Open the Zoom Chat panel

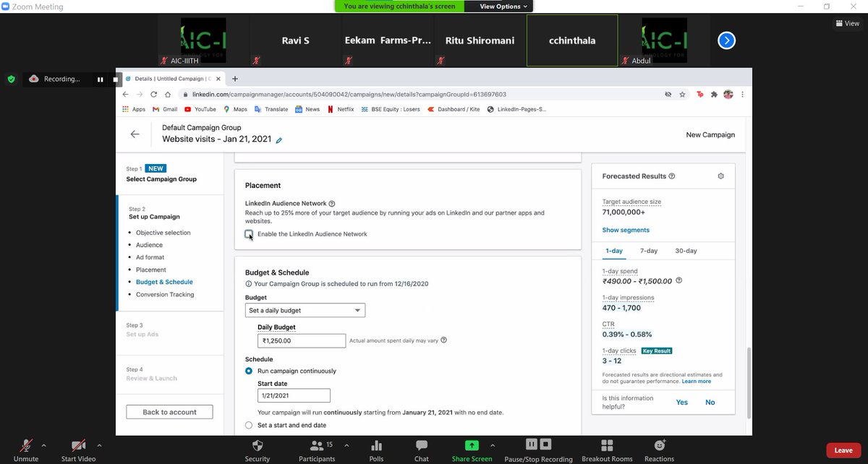point(422,449)
